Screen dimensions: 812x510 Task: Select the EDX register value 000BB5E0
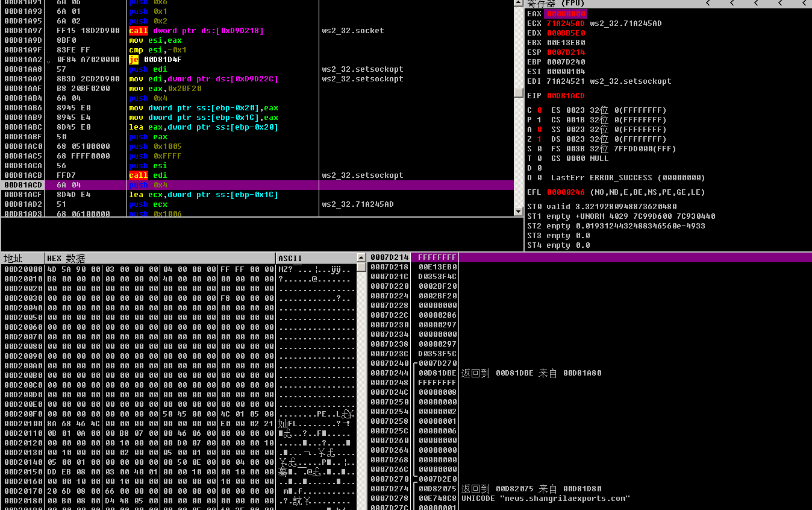point(566,33)
